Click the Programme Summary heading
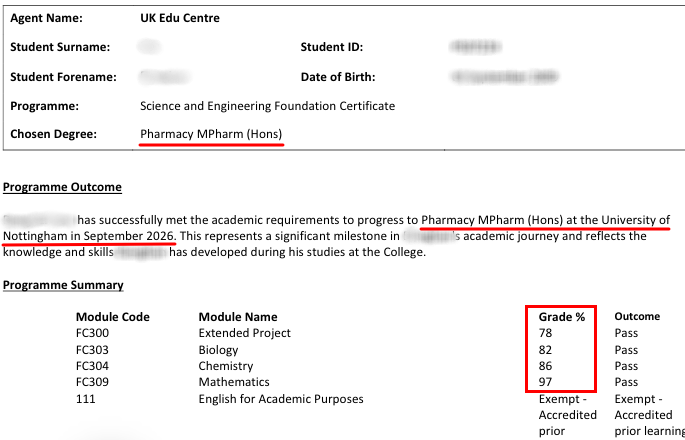Image resolution: width=685 pixels, height=440 pixels. [63, 285]
